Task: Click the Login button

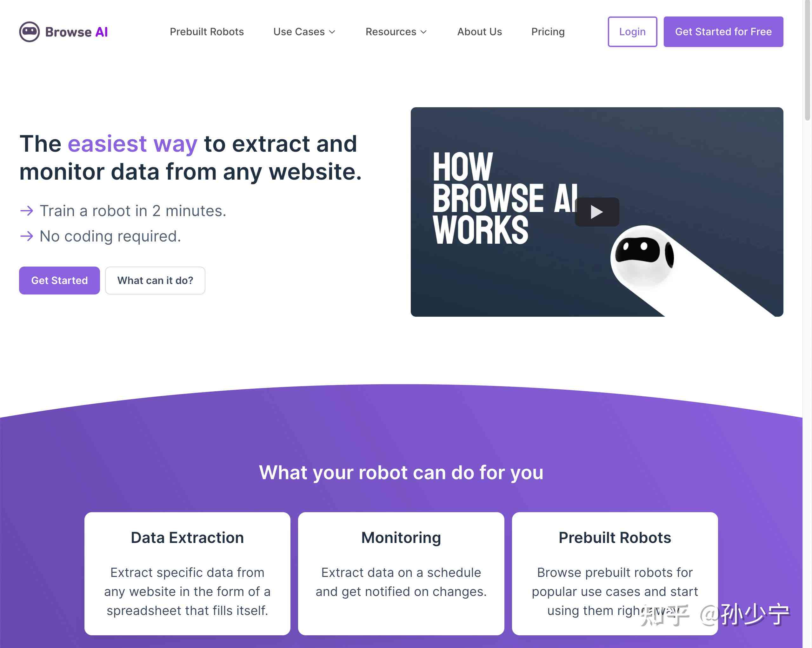Action: pos(631,31)
